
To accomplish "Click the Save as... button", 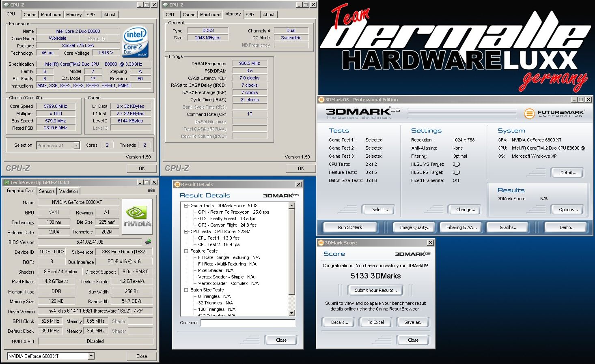I will click(x=414, y=322).
